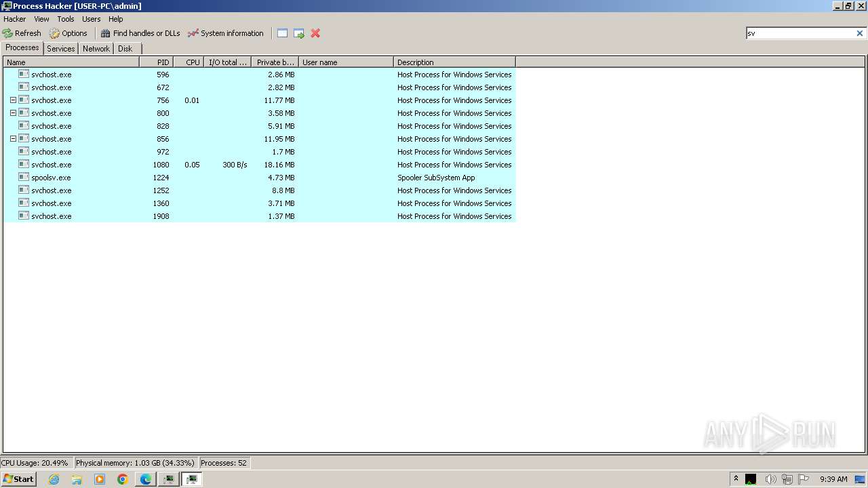Open the Help menu
The image size is (868, 488).
point(116,19)
